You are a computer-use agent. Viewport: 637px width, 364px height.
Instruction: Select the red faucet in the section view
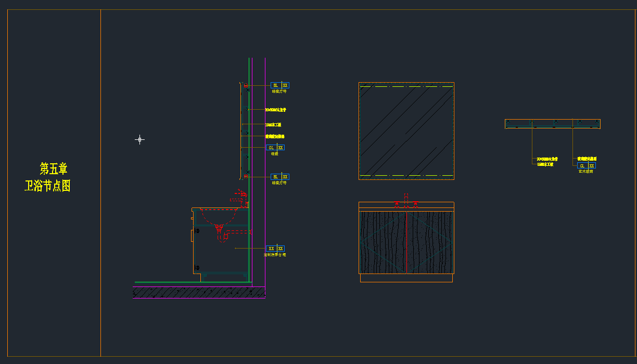pos(238,197)
